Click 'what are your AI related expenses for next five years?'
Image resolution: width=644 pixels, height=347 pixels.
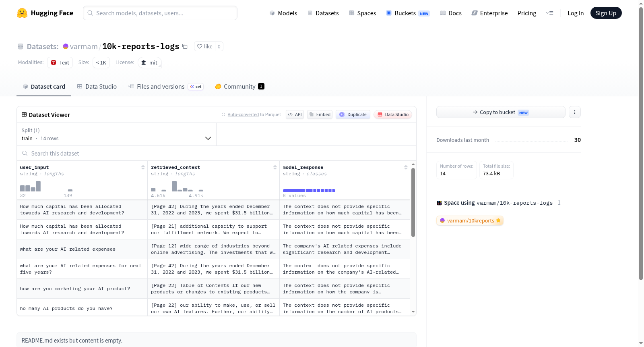tap(82, 269)
